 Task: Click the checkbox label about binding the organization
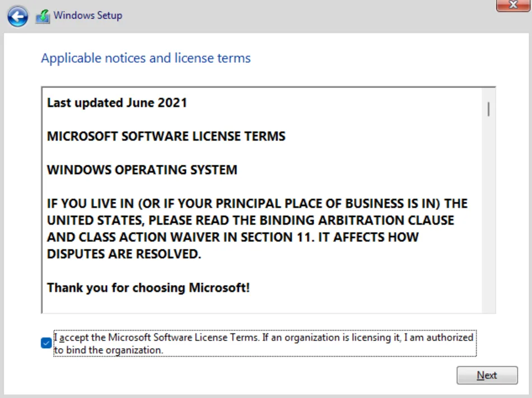click(x=263, y=343)
